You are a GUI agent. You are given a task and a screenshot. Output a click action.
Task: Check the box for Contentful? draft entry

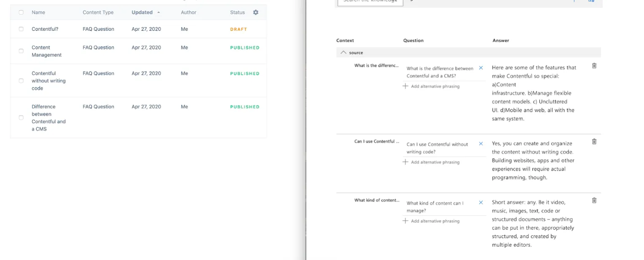click(x=21, y=29)
